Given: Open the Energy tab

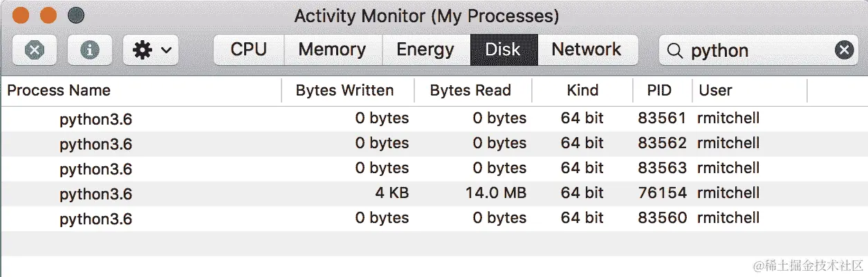Looking at the screenshot, I should [425, 50].
